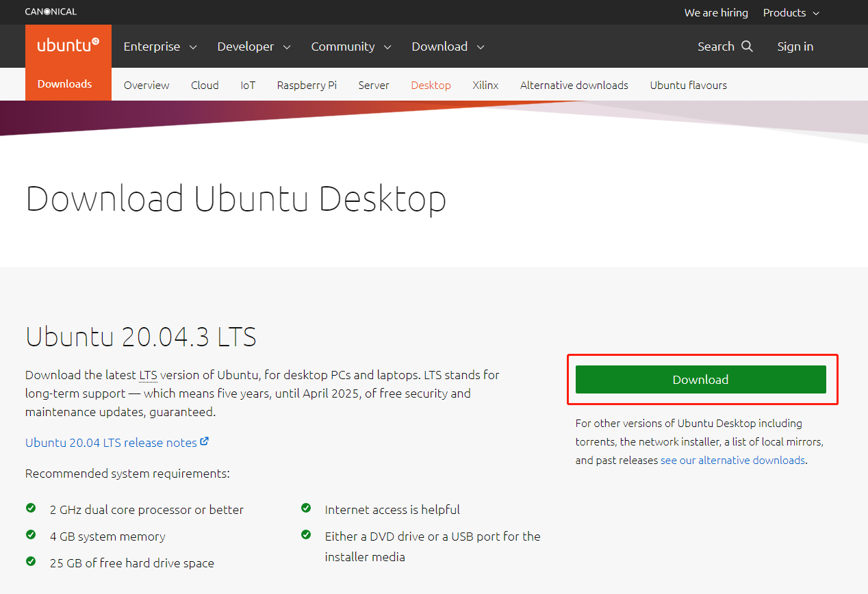Select the Desktop tab
This screenshot has width=868, height=594.
[431, 85]
